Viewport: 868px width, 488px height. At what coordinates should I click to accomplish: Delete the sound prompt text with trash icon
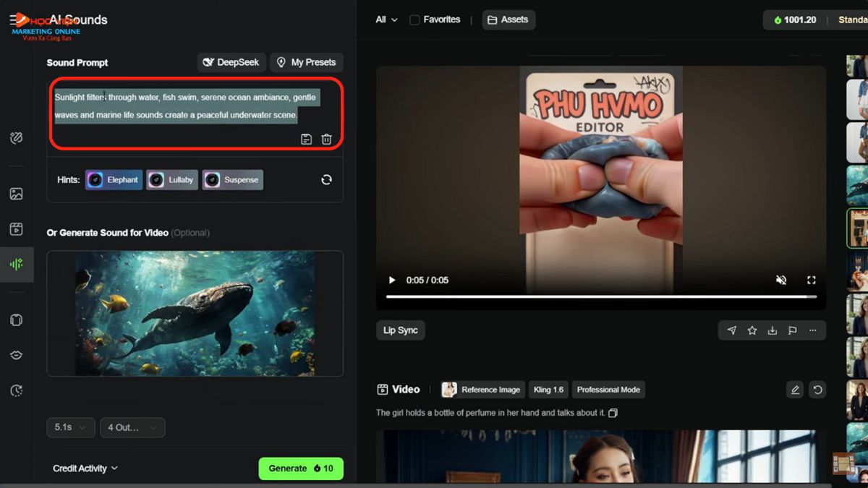pyautogui.click(x=326, y=139)
